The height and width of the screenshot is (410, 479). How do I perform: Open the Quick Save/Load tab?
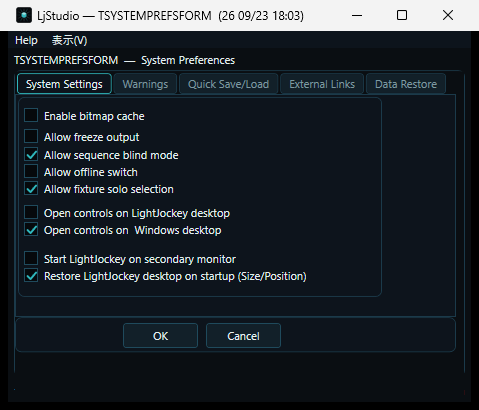228,84
